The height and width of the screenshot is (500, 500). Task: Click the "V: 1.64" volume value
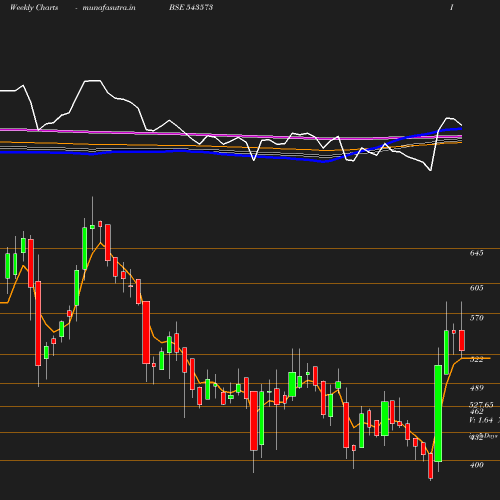481,420
